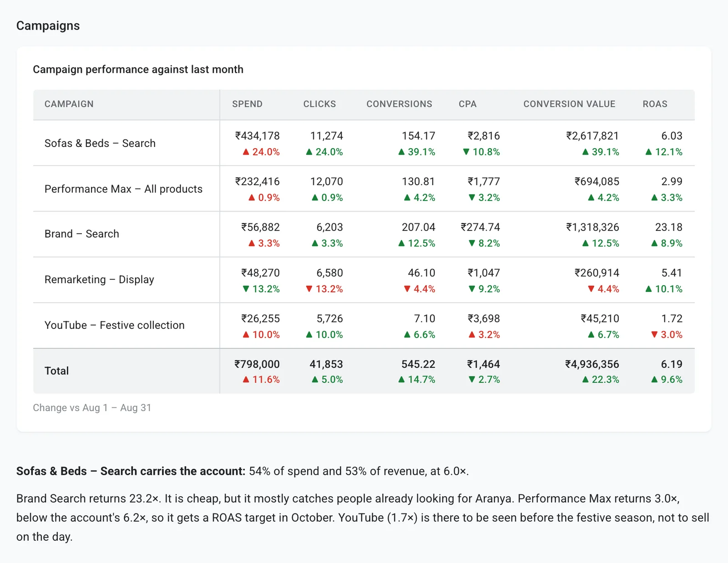
Task: Click the 6.03 ROAS value
Action: pyautogui.click(x=672, y=136)
